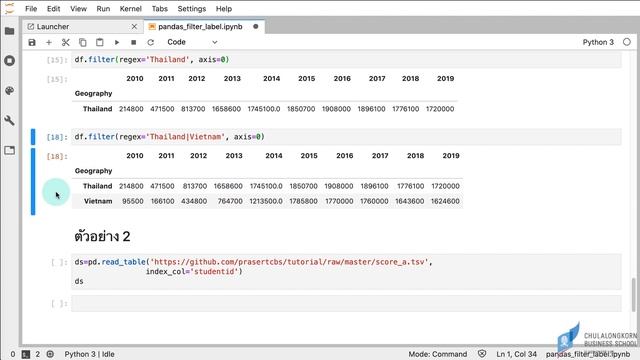Save the notebook with the disk icon
640x360 pixels.
[x=32, y=42]
